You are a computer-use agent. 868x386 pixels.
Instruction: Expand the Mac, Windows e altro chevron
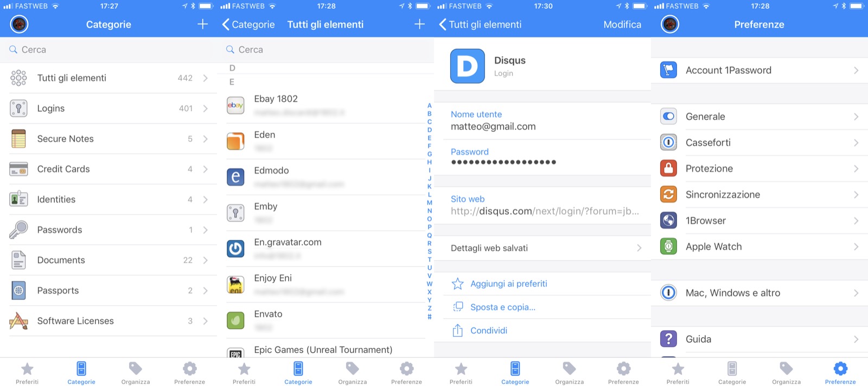[856, 293]
